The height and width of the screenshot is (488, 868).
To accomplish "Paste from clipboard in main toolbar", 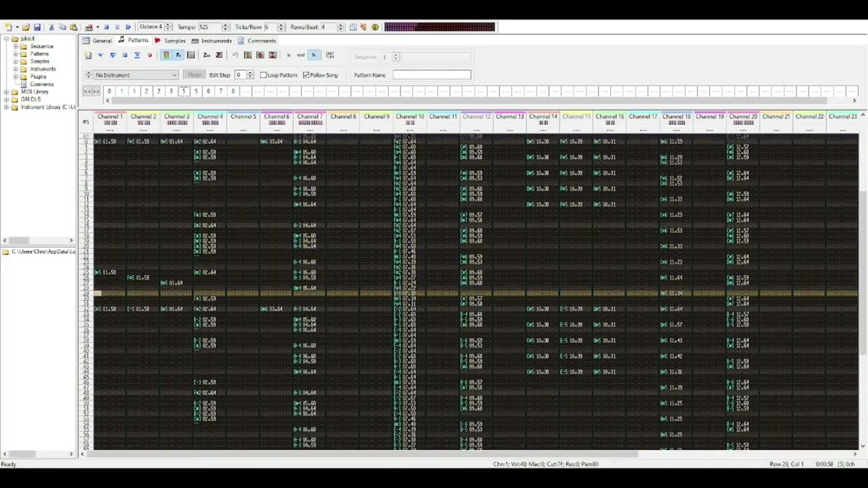I will coord(73,27).
